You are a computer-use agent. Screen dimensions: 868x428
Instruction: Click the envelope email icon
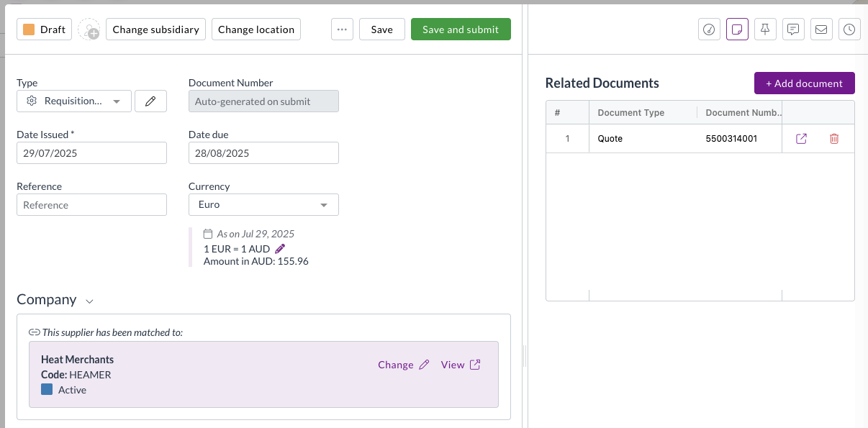821,29
